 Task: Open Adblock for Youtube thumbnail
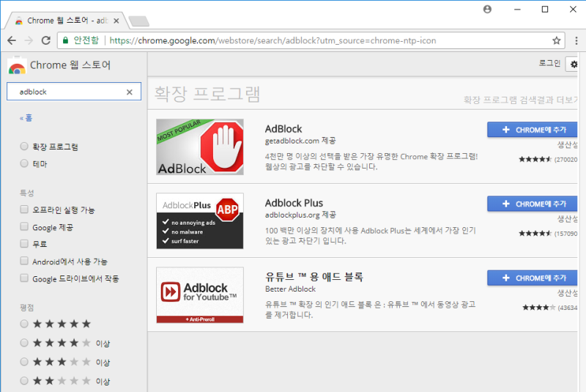pyautogui.click(x=200, y=295)
